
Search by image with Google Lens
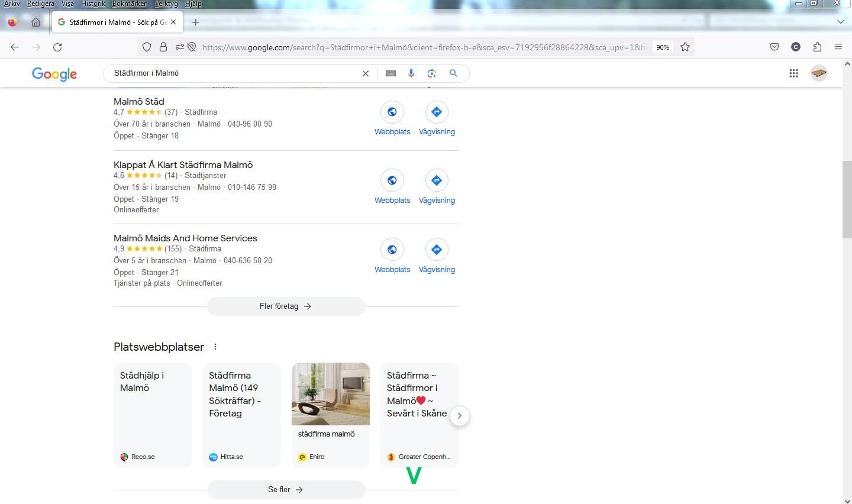click(432, 73)
